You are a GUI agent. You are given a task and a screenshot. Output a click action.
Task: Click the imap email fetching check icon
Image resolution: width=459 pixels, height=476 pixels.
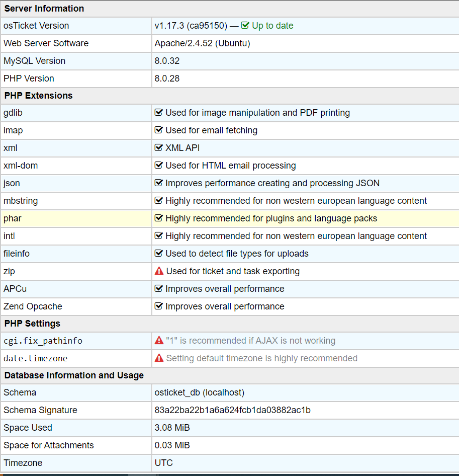point(159,130)
